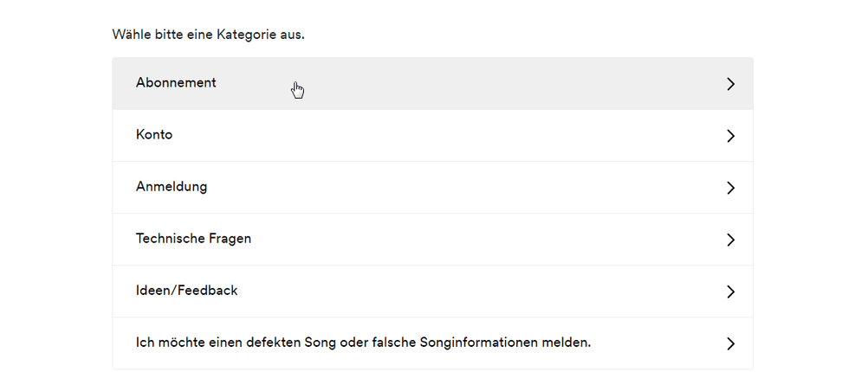868x372 pixels.
Task: Click the 'Anmeldung' text label
Action: coord(172,187)
